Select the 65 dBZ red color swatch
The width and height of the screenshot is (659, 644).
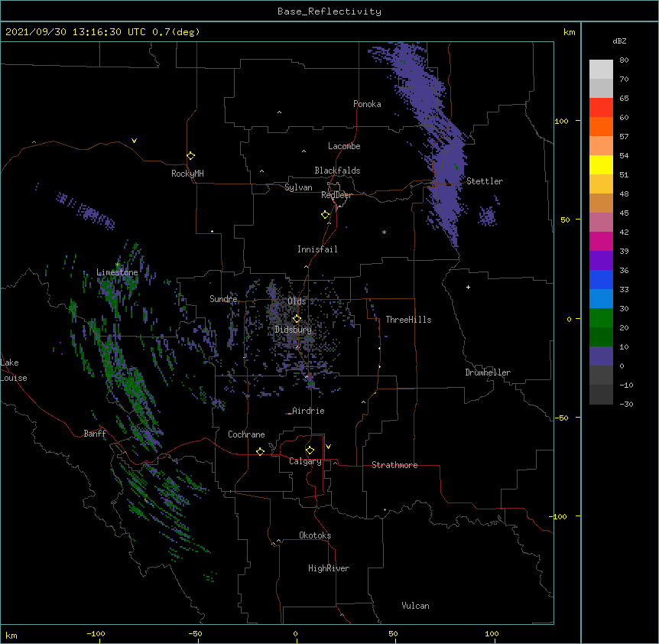click(601, 108)
